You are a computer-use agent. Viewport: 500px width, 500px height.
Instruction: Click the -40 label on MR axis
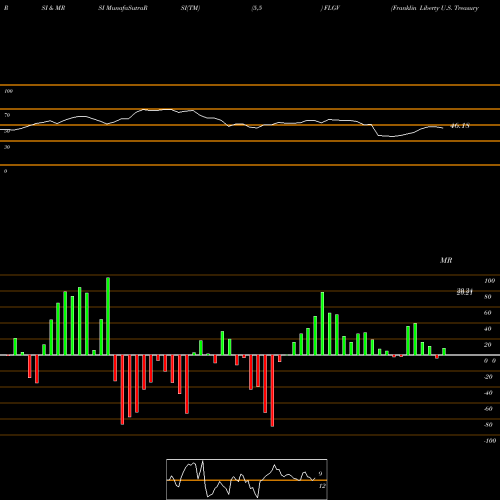coord(488,393)
